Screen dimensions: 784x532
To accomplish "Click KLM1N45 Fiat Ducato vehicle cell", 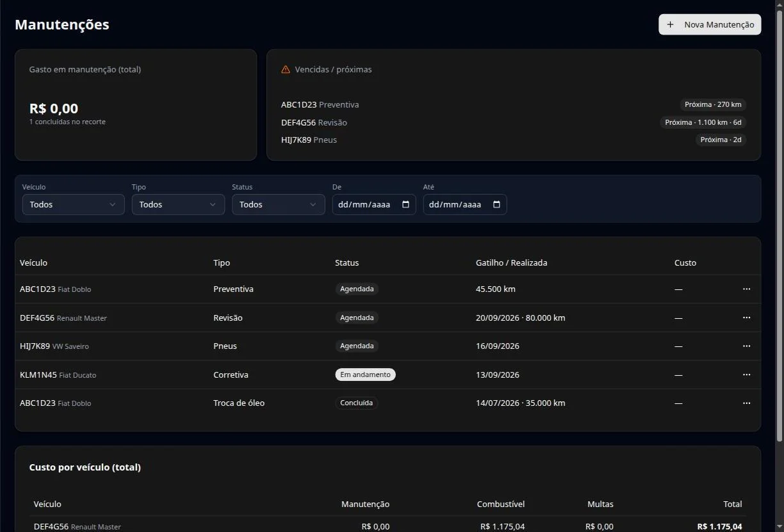I will (58, 375).
